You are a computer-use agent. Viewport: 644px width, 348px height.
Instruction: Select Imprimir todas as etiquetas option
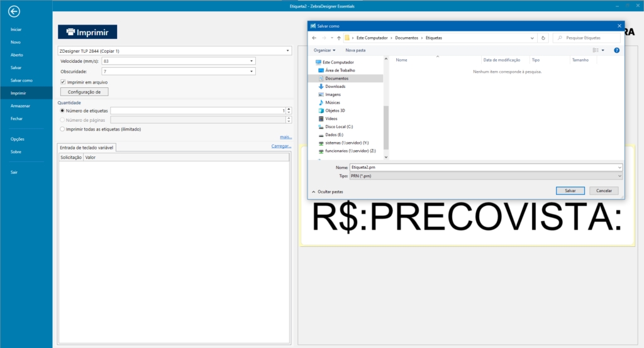click(62, 129)
